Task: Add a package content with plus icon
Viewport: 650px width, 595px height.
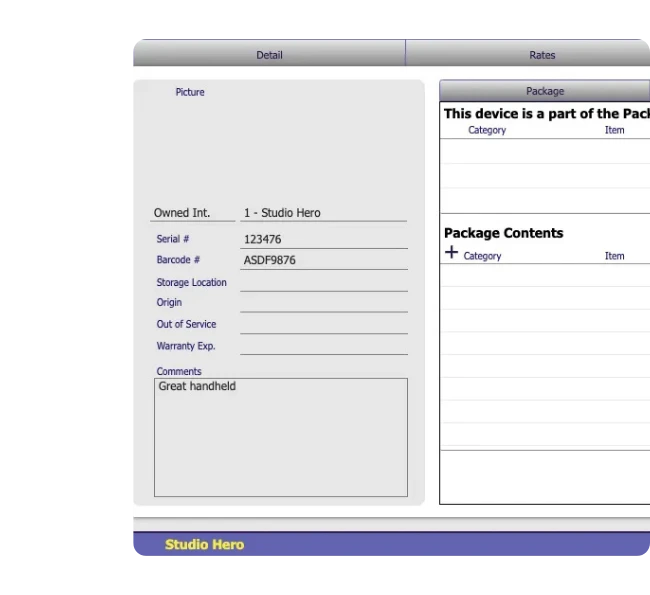Action: click(451, 253)
